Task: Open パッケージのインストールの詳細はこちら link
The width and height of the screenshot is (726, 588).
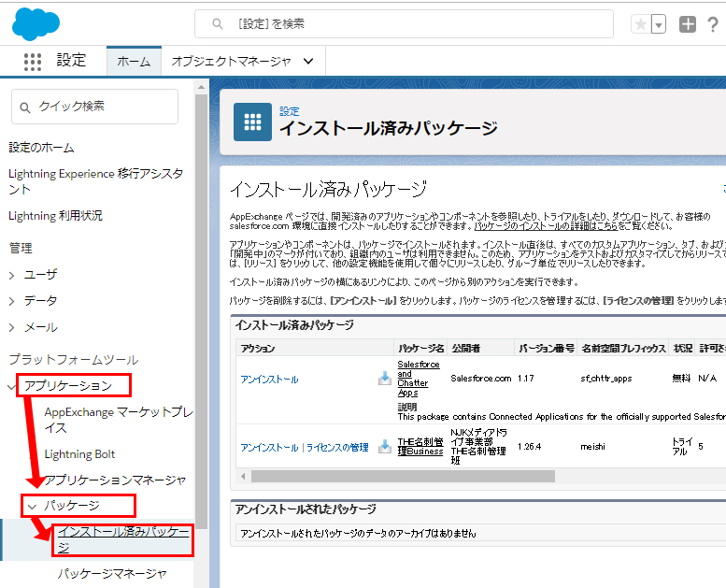Action: tap(546, 226)
